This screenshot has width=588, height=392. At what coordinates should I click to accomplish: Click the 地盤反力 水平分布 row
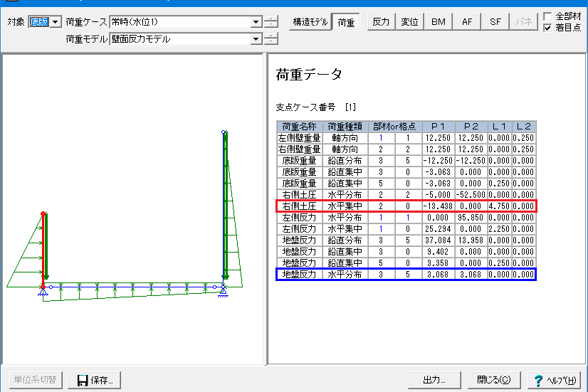pos(406,275)
